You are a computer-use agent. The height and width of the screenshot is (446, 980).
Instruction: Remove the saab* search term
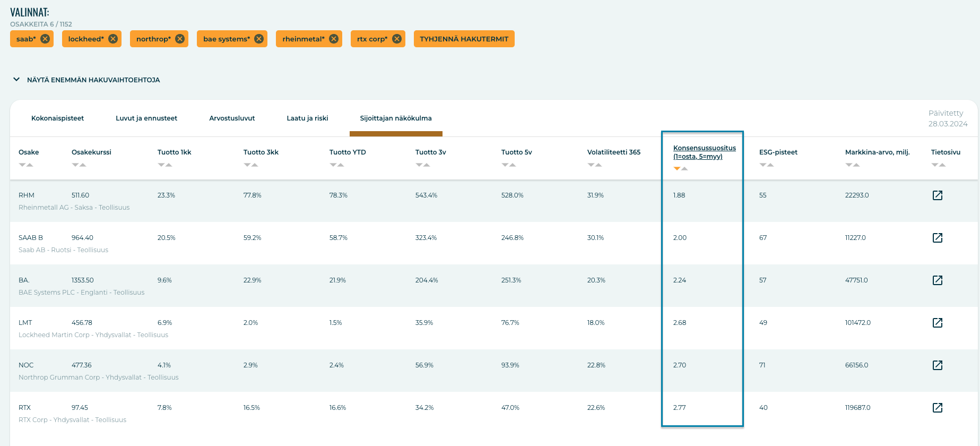tap(45, 39)
